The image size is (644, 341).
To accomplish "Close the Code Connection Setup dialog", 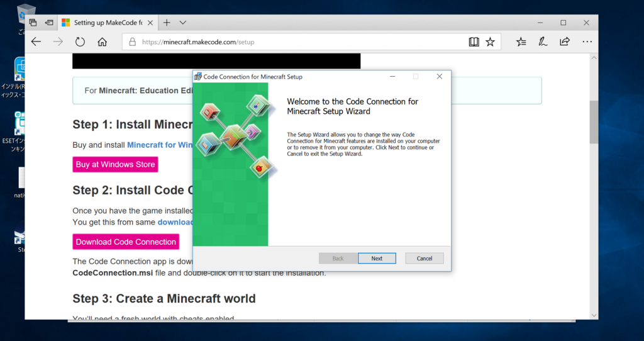I will [x=440, y=76].
